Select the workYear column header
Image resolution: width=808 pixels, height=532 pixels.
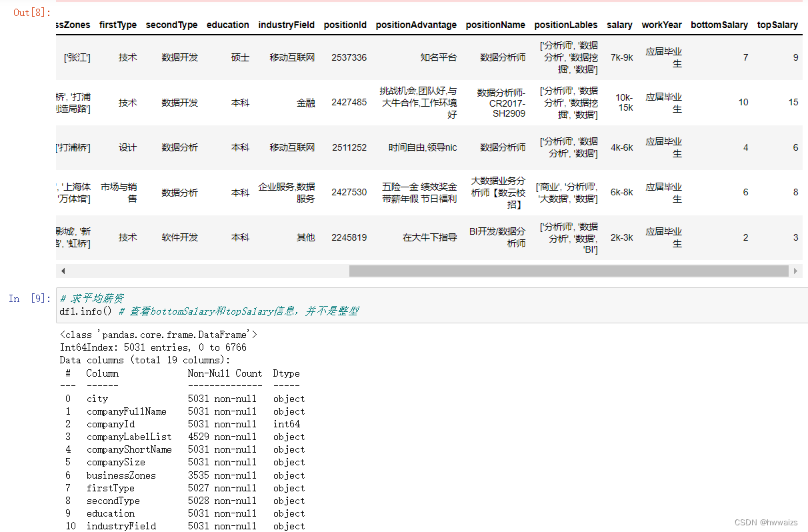click(x=662, y=25)
